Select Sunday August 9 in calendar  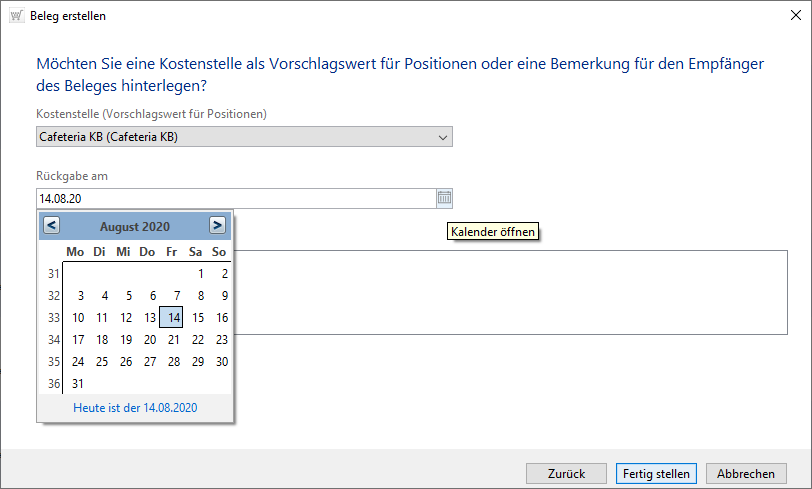click(x=223, y=296)
